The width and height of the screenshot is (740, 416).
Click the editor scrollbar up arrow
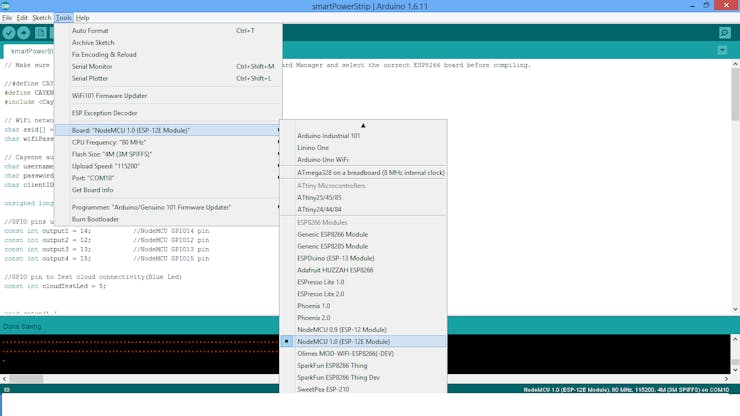(x=735, y=64)
